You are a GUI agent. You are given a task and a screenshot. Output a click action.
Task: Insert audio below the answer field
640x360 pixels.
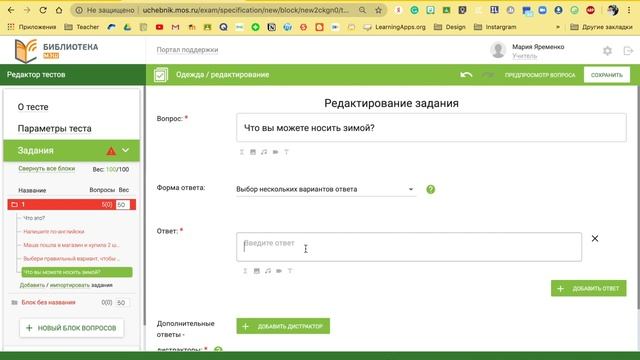(268, 271)
